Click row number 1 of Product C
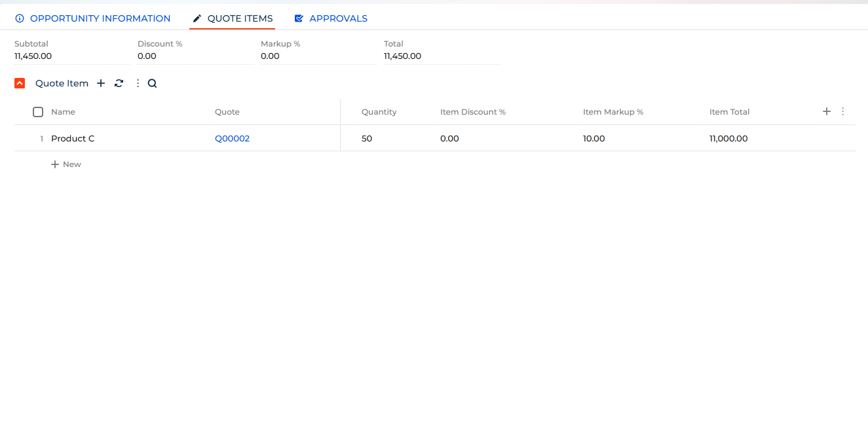The height and width of the screenshot is (446, 868). [x=42, y=138]
